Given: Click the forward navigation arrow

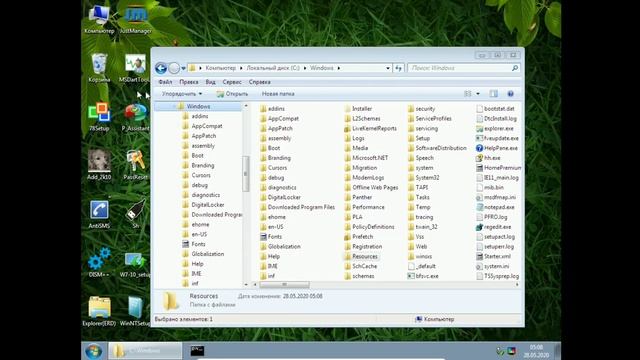Looking at the screenshot, I should pos(174,68).
